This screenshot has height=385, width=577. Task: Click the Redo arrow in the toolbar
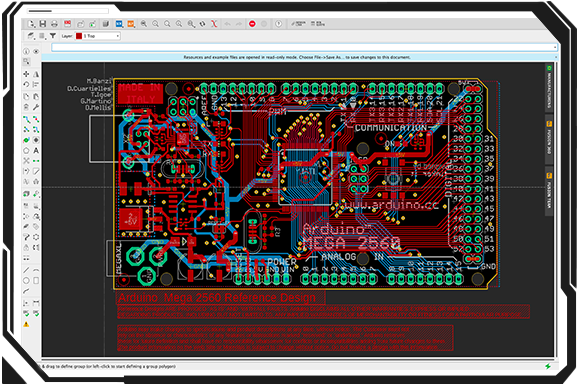pyautogui.click(x=239, y=24)
